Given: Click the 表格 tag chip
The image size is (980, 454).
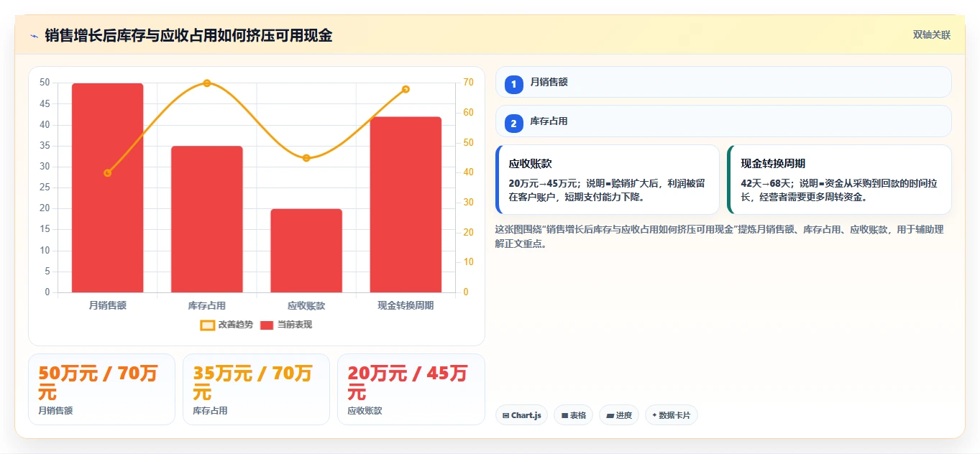Looking at the screenshot, I should point(573,415).
